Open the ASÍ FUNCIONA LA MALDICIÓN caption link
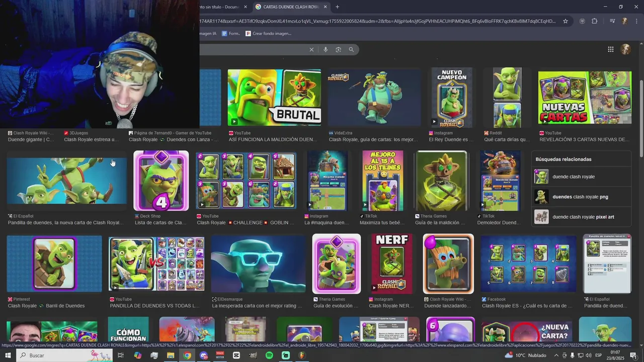This screenshot has height=362, width=644. point(273,139)
